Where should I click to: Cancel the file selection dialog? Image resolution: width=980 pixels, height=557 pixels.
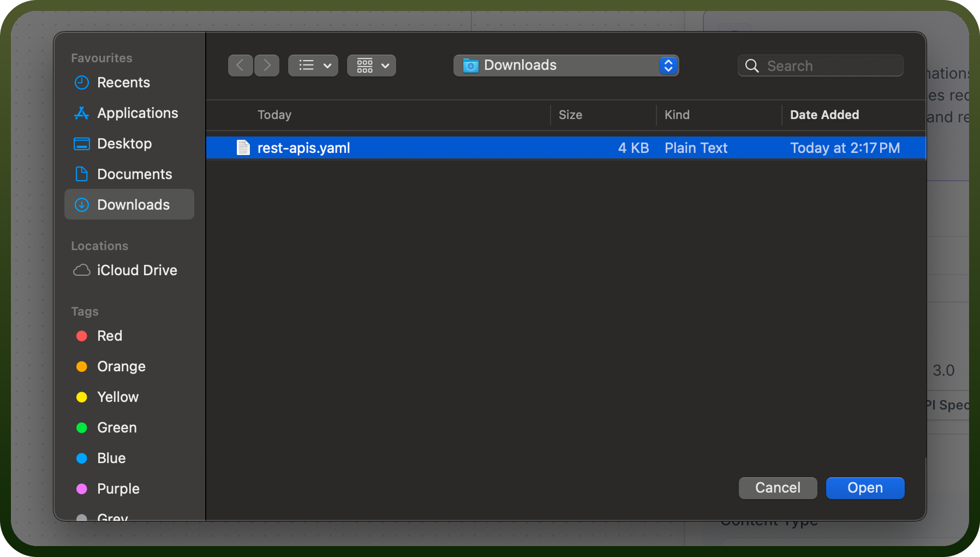778,488
